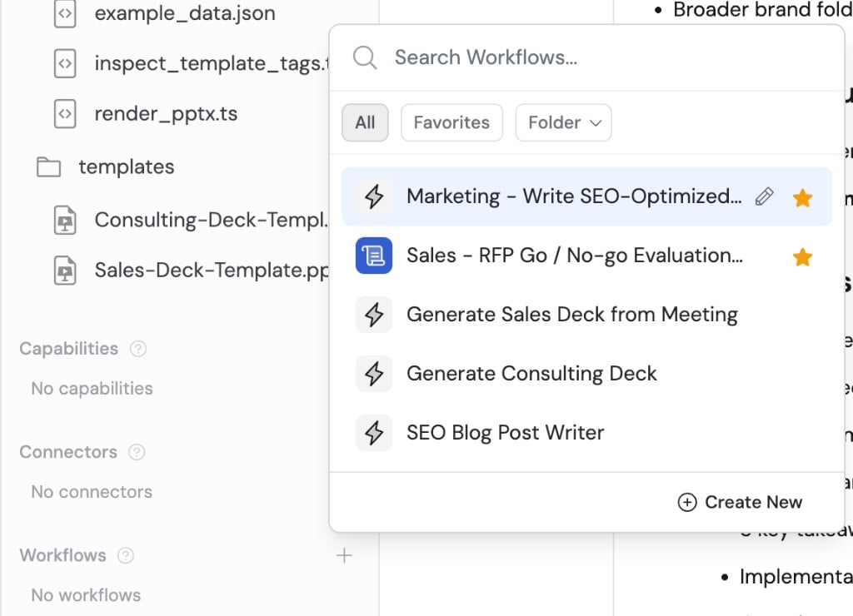
Task: Show help for Connectors section
Action: 137,452
